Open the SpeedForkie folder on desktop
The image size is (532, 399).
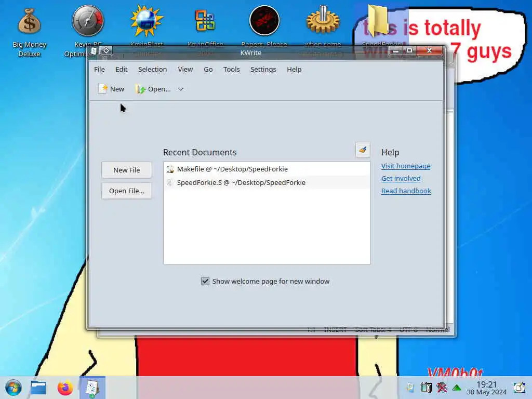[378, 20]
